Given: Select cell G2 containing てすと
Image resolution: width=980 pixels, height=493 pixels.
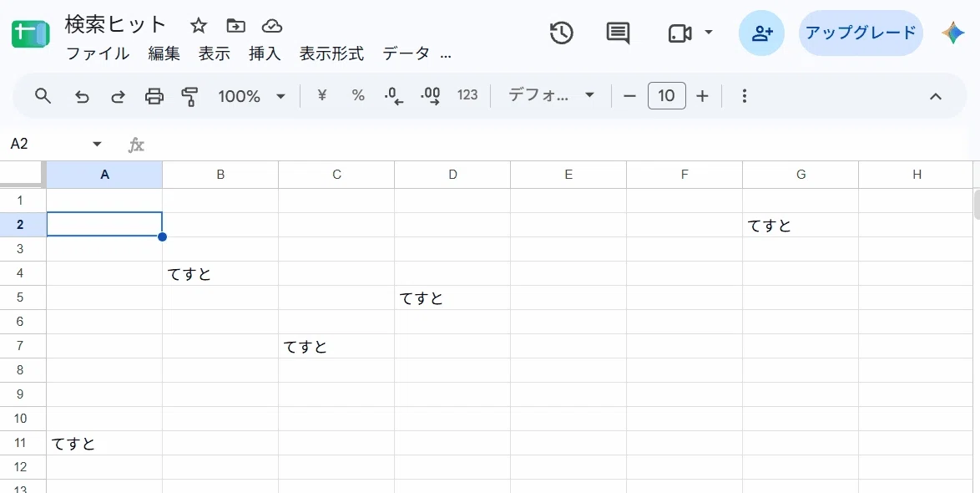Looking at the screenshot, I should (801, 225).
